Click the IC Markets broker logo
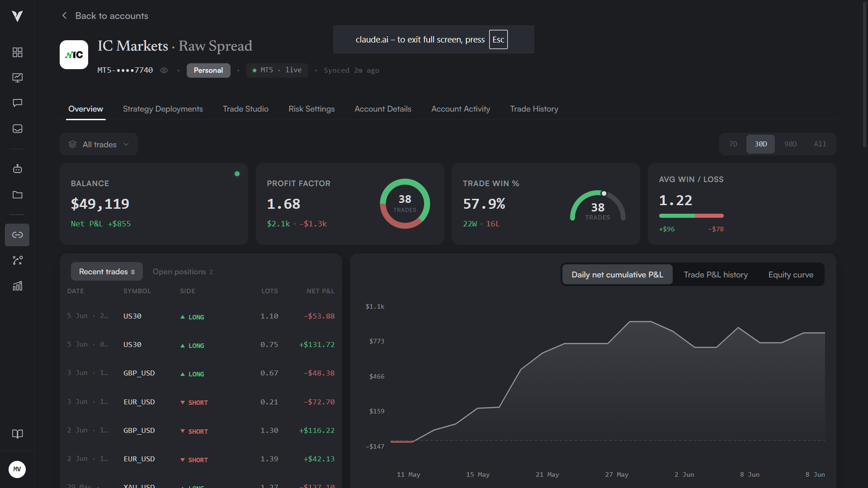Screen dimensions: 868x488 click(x=74, y=55)
